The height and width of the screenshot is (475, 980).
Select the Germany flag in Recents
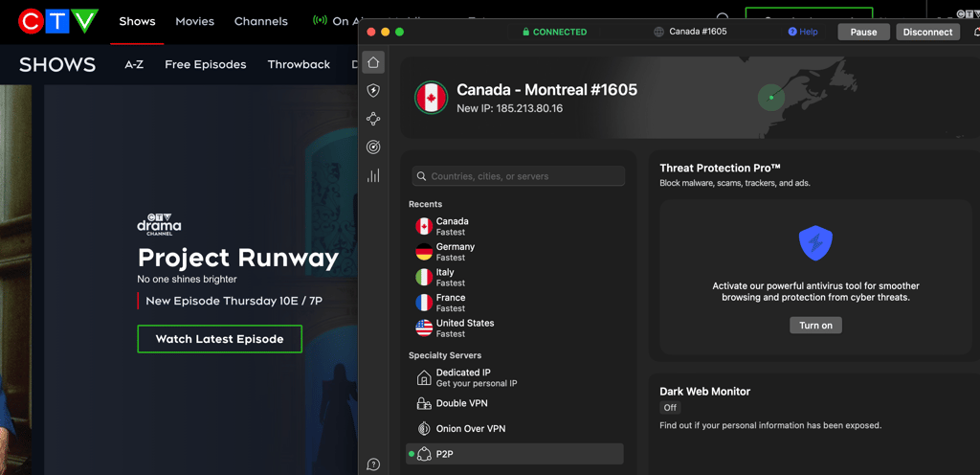point(424,252)
